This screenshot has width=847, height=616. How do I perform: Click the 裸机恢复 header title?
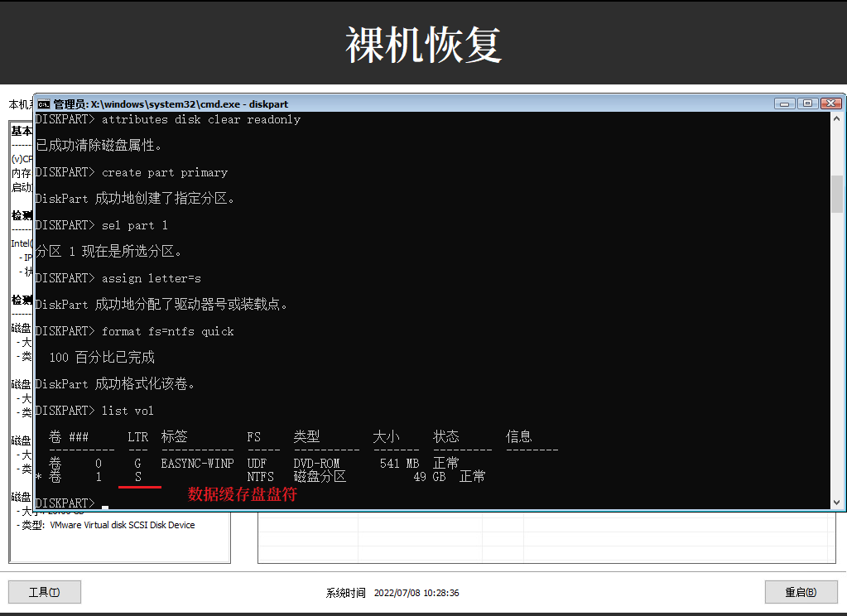[423, 44]
